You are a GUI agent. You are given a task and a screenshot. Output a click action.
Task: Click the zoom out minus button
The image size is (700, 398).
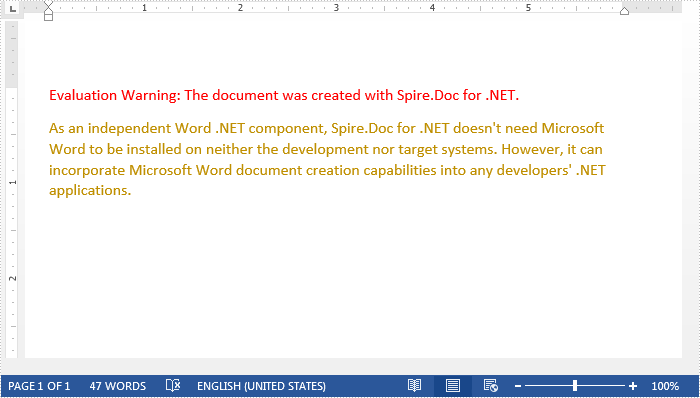(x=518, y=386)
